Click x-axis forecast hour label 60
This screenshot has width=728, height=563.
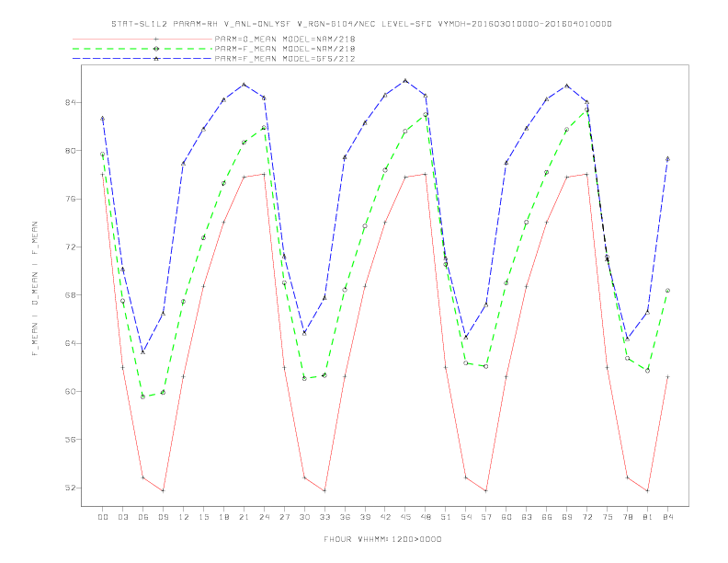506,517
